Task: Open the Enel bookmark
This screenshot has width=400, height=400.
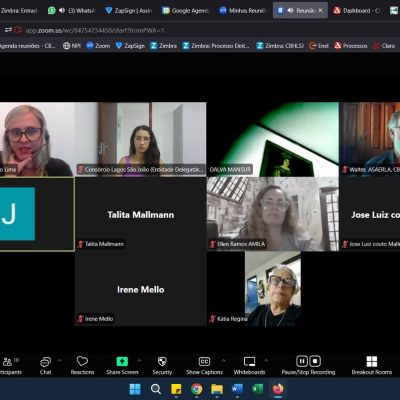Action: [319, 46]
